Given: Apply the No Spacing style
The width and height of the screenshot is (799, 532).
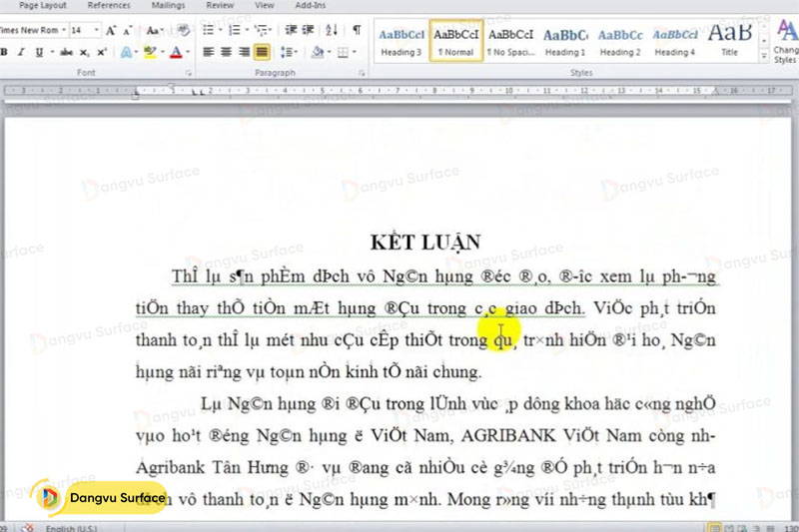Looking at the screenshot, I should click(x=510, y=41).
